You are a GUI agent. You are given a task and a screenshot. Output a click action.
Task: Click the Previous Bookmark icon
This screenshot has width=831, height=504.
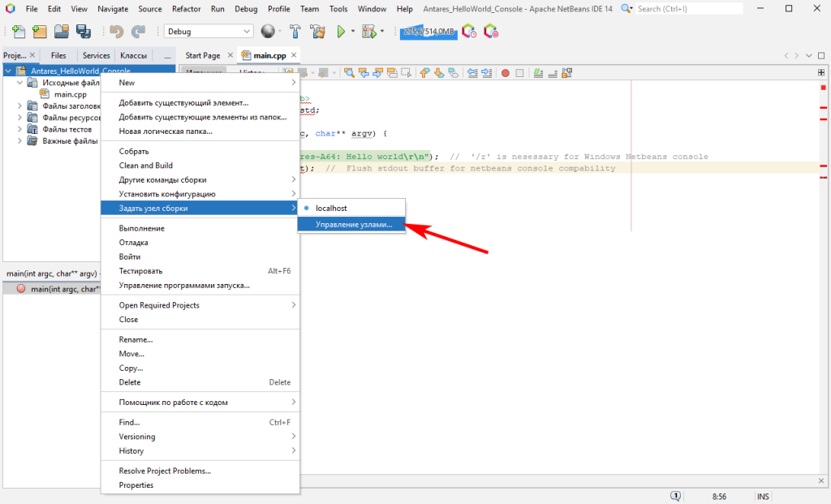pos(424,73)
